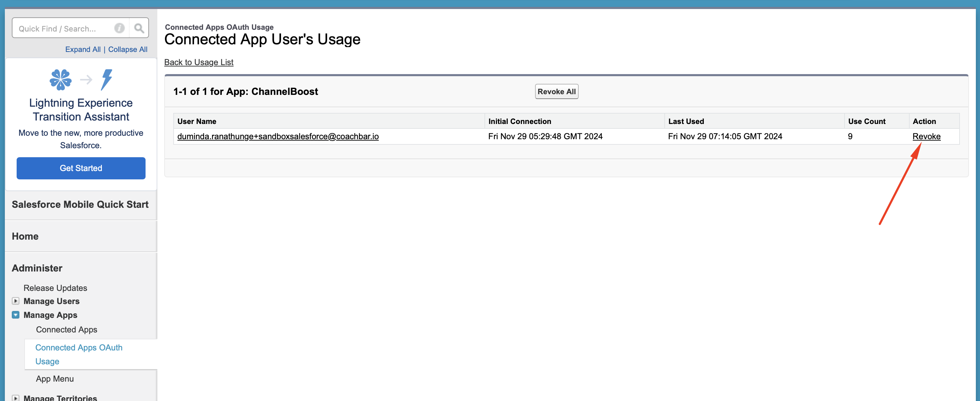Expand the Manage Users section
Screen dimensions: 980x401
16,301
